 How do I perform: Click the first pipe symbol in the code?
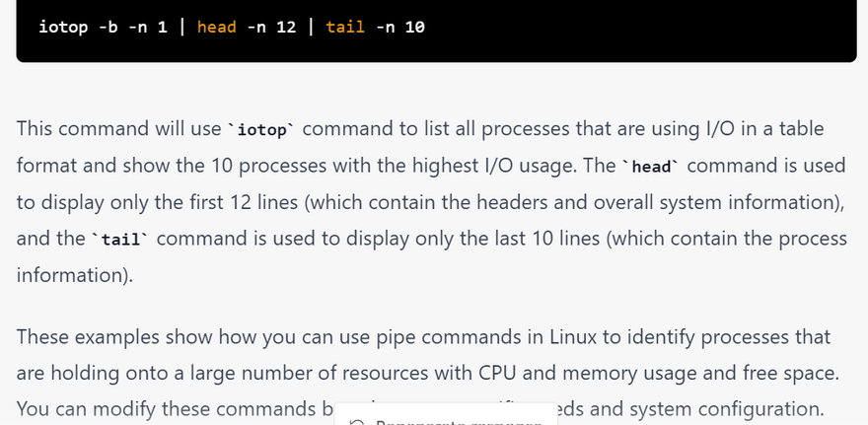[x=181, y=27]
